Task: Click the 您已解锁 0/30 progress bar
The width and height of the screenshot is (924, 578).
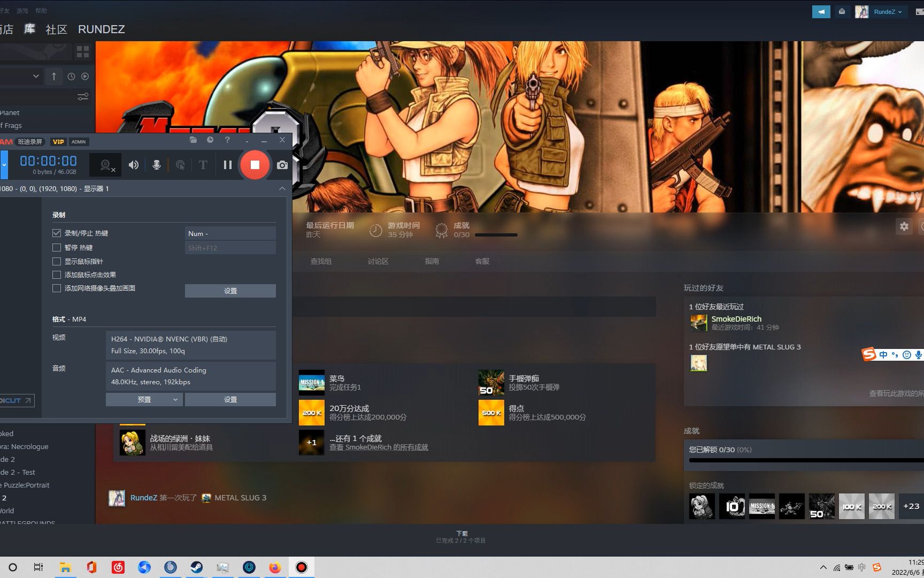Action: tap(806, 460)
